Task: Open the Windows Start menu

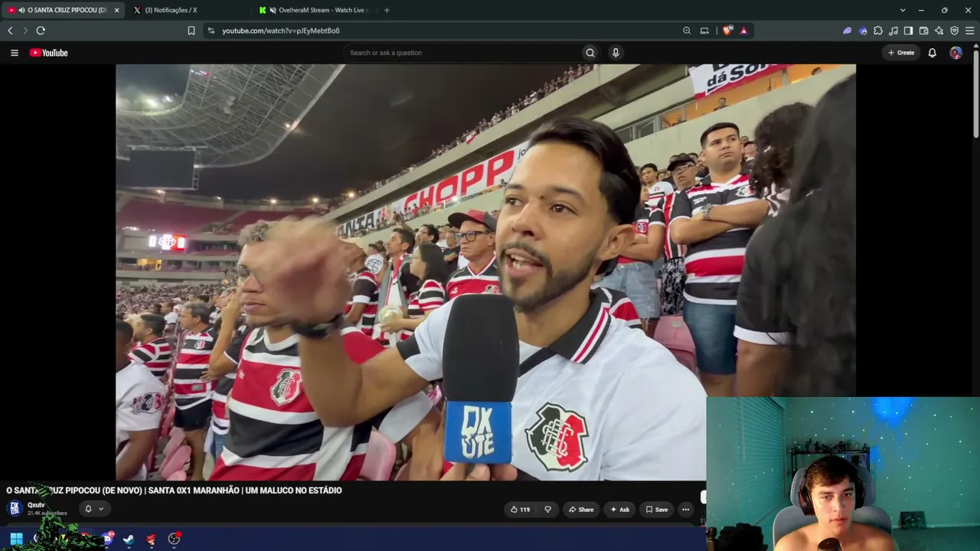Action: point(16,539)
